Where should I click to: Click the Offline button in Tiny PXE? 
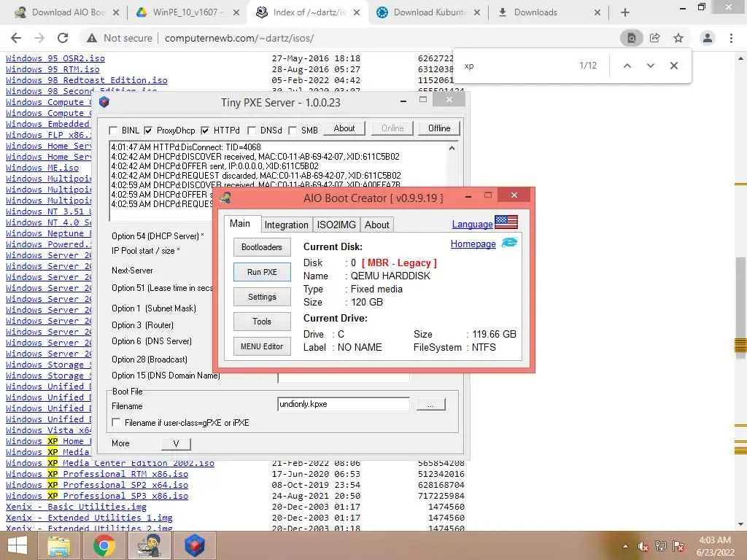pyautogui.click(x=439, y=128)
